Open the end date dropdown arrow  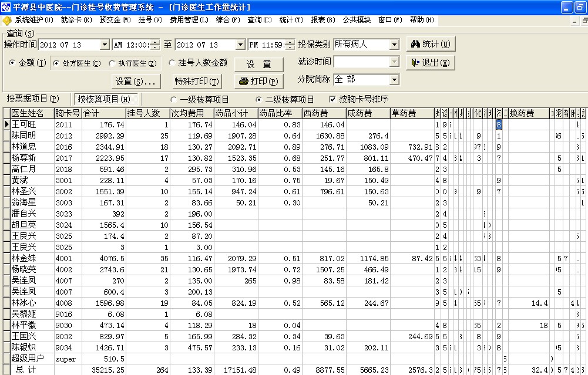click(x=240, y=45)
